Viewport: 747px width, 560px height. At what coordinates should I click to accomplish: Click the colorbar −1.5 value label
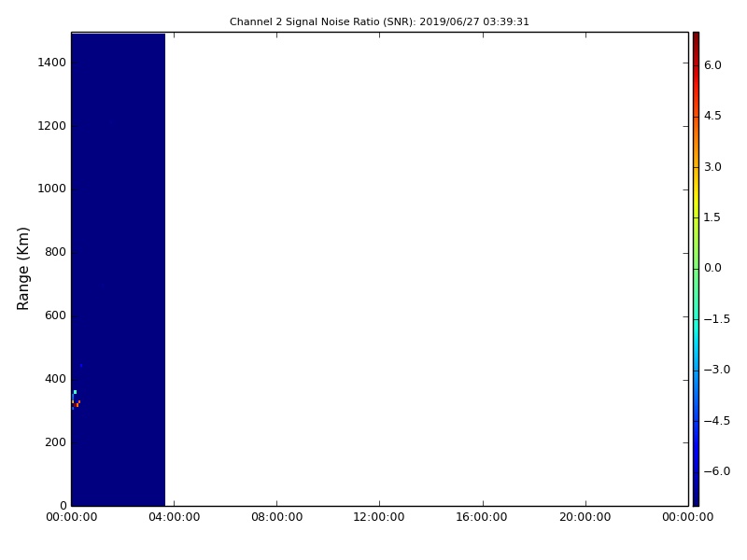coord(717,318)
